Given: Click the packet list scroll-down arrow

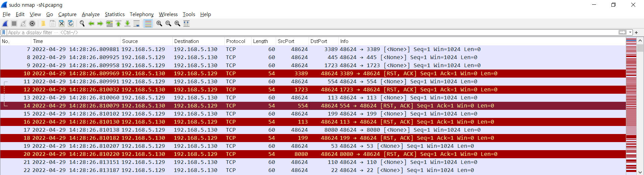Looking at the screenshot, I should click(x=640, y=172).
